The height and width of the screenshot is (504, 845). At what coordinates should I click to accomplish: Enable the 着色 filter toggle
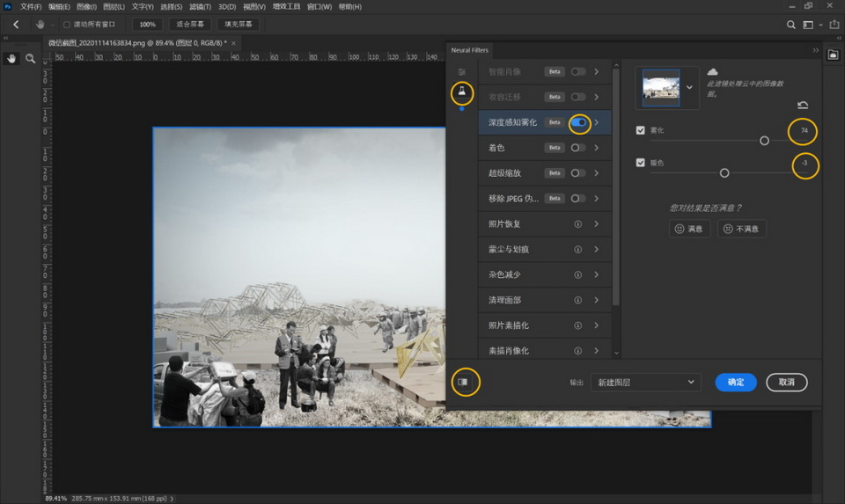coord(577,148)
